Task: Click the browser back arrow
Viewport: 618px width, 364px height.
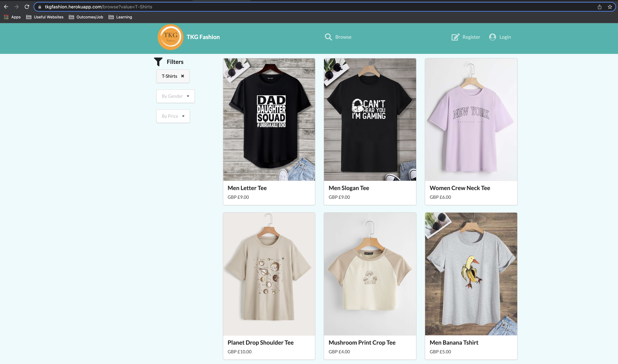Action: tap(6, 7)
